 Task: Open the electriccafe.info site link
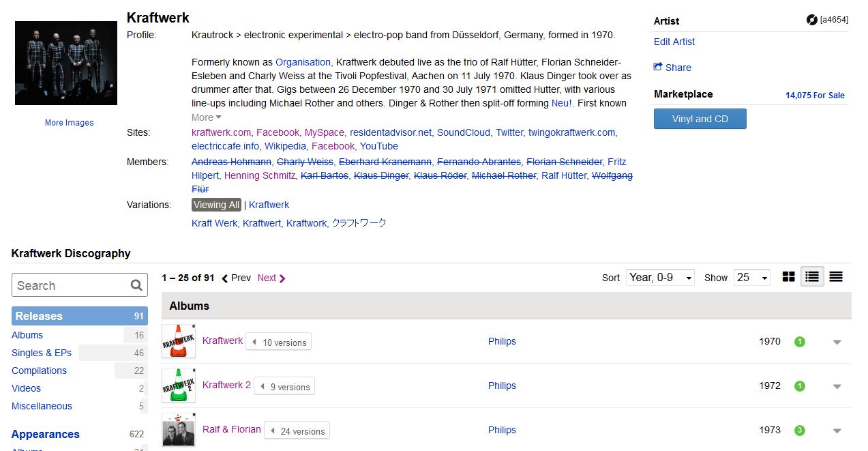tap(225, 146)
